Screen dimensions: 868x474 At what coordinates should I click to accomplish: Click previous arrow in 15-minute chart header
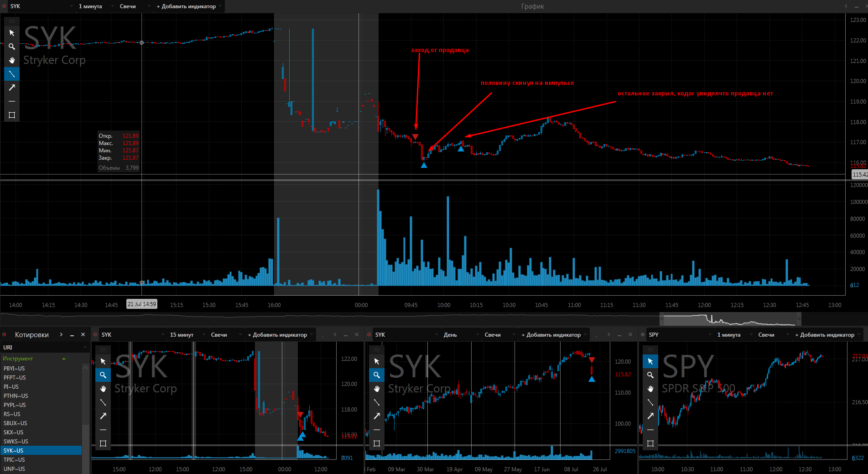click(335, 335)
